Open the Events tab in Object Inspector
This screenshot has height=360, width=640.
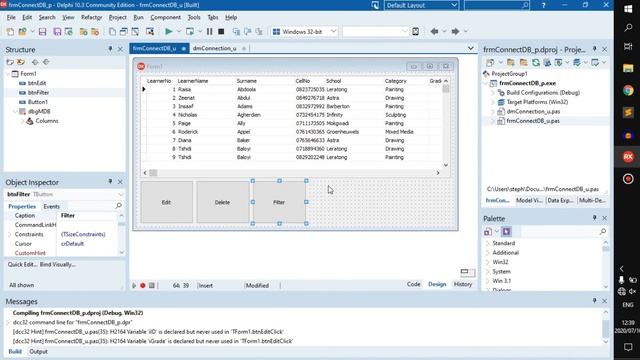[51, 207]
